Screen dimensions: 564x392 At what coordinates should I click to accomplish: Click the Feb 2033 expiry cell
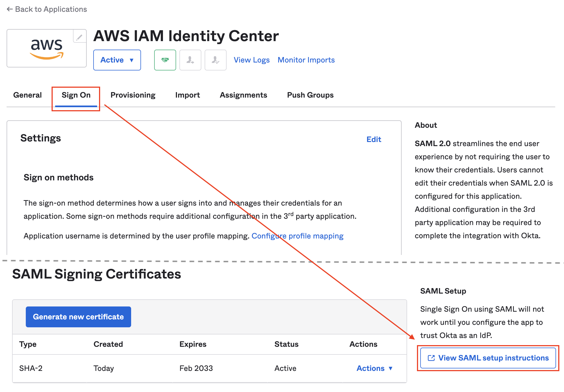point(196,368)
